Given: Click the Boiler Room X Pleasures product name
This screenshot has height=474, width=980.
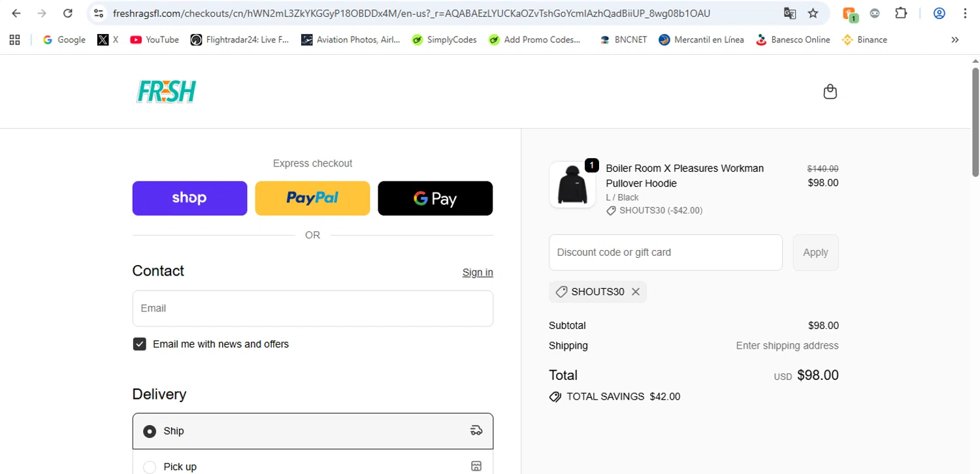Looking at the screenshot, I should [x=685, y=176].
